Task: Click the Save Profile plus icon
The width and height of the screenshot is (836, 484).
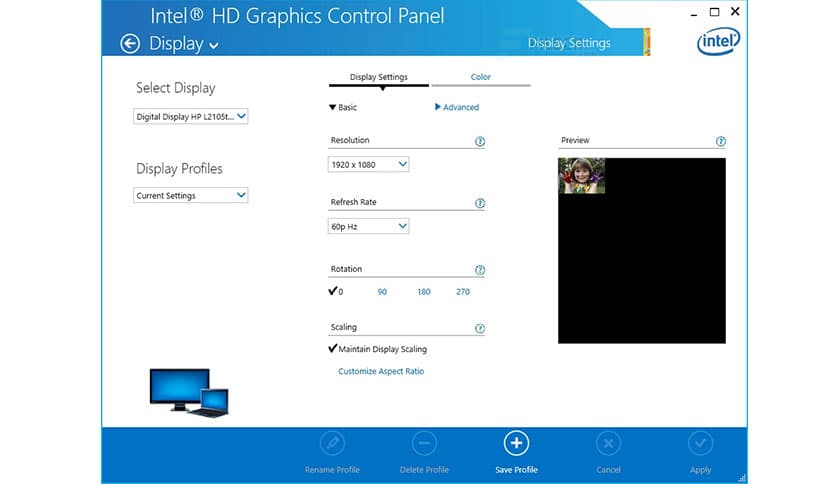Action: click(x=516, y=443)
